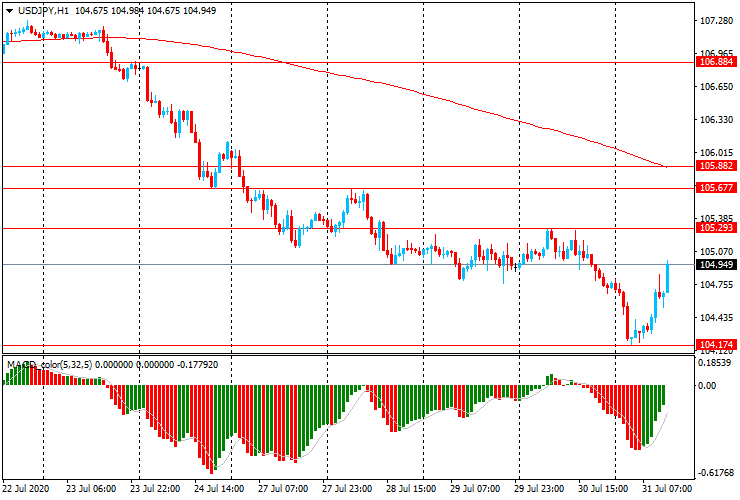
Task: Click the current price label 104.949
Action: pyautogui.click(x=716, y=264)
